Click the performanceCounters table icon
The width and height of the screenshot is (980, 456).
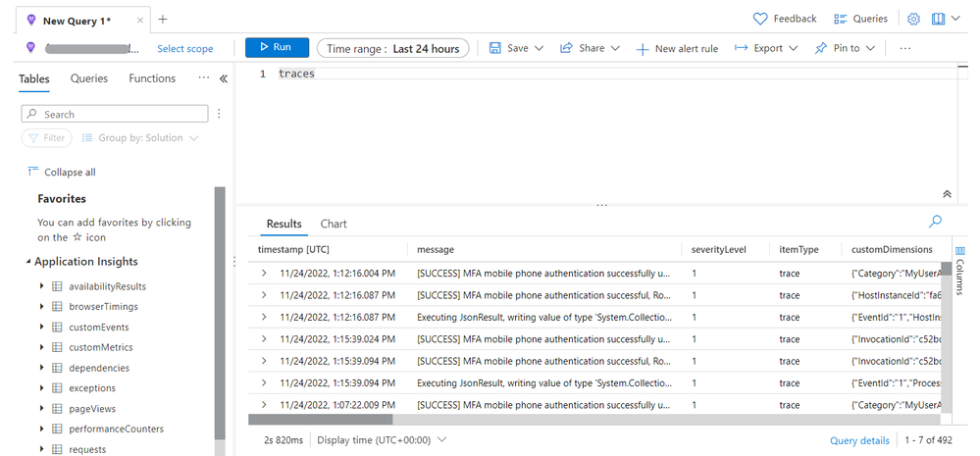(x=57, y=430)
